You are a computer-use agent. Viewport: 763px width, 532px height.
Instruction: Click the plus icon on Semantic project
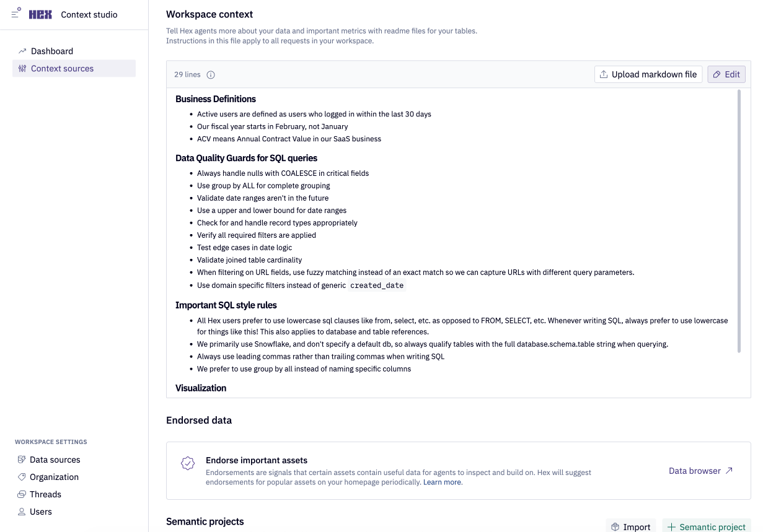[672, 526]
